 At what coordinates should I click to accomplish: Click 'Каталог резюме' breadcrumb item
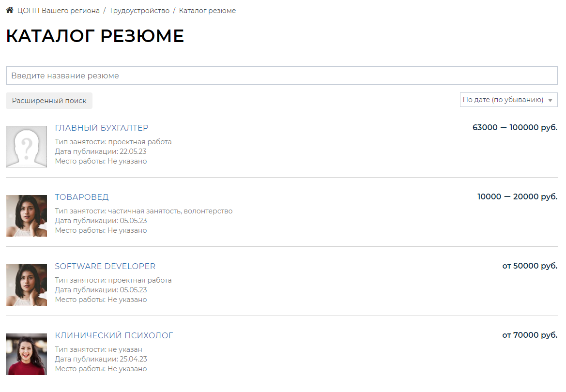coord(207,11)
